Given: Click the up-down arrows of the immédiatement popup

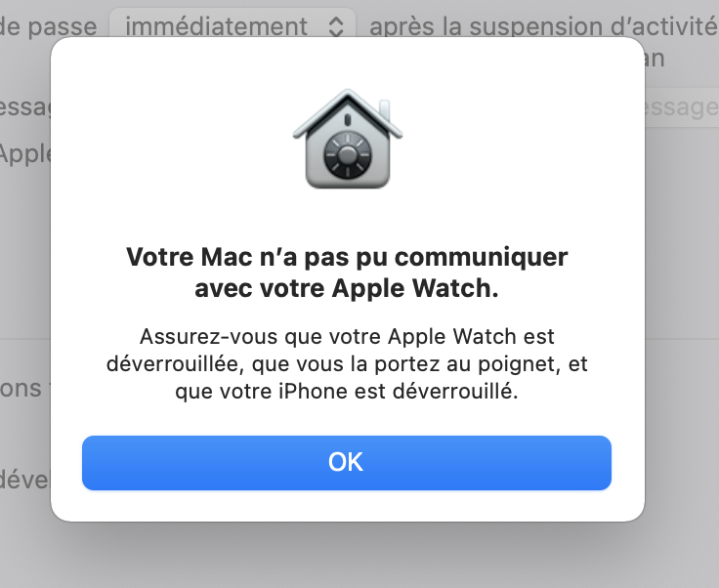Looking at the screenshot, I should click(x=336, y=26).
